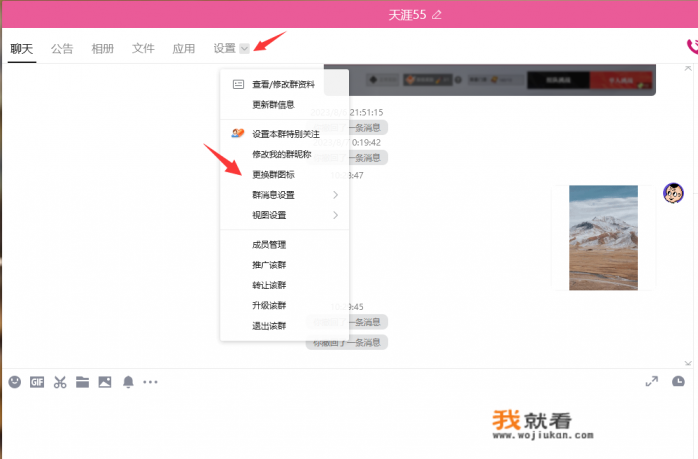
Task: Click the bell notification icon
Action: 128,382
